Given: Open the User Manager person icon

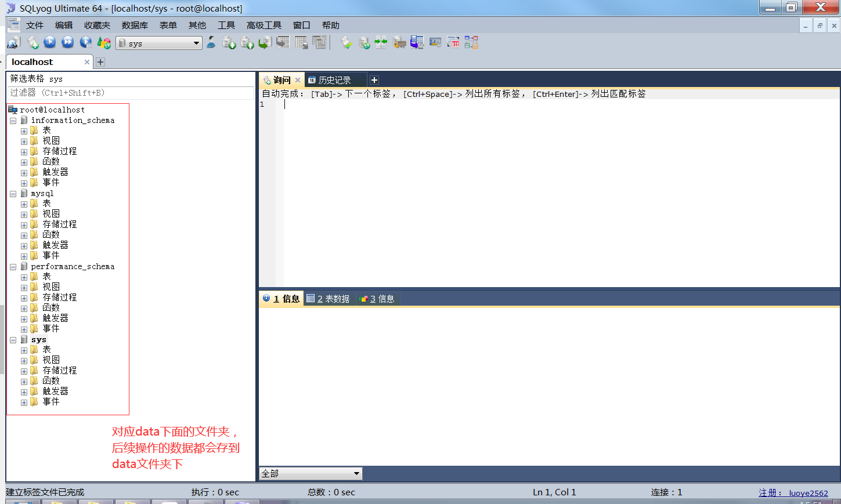Looking at the screenshot, I should [211, 42].
